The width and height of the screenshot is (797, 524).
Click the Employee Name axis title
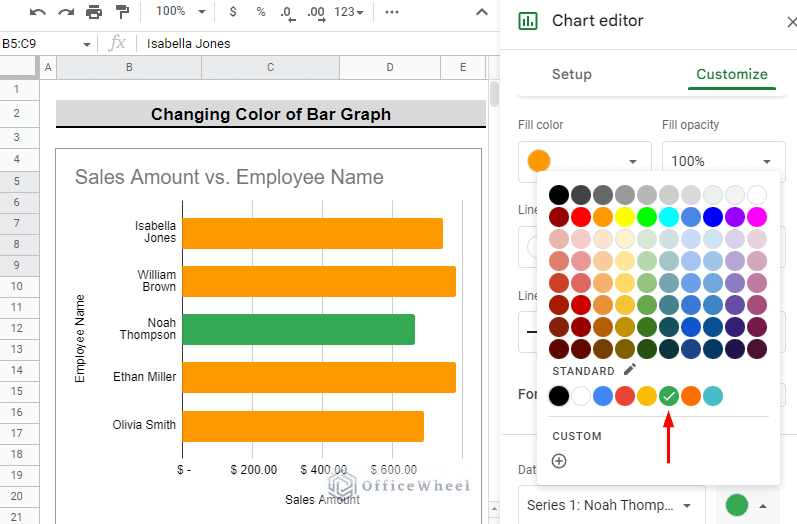click(80, 338)
